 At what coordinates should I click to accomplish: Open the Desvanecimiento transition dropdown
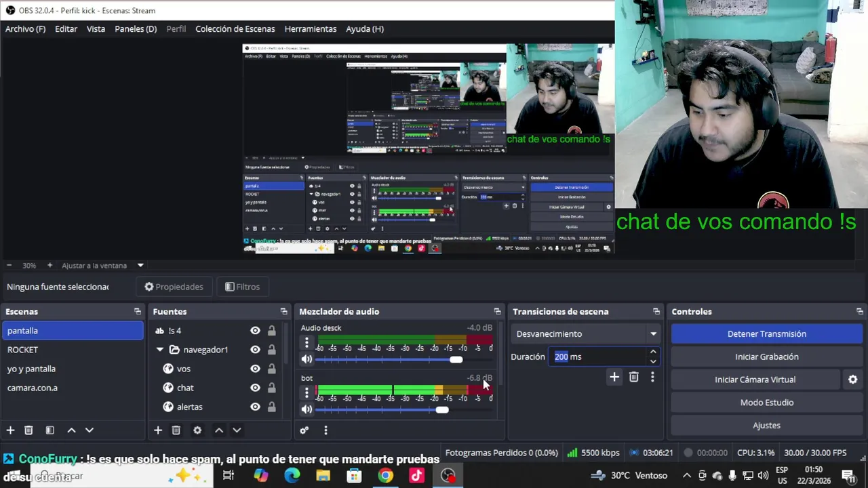pos(586,333)
